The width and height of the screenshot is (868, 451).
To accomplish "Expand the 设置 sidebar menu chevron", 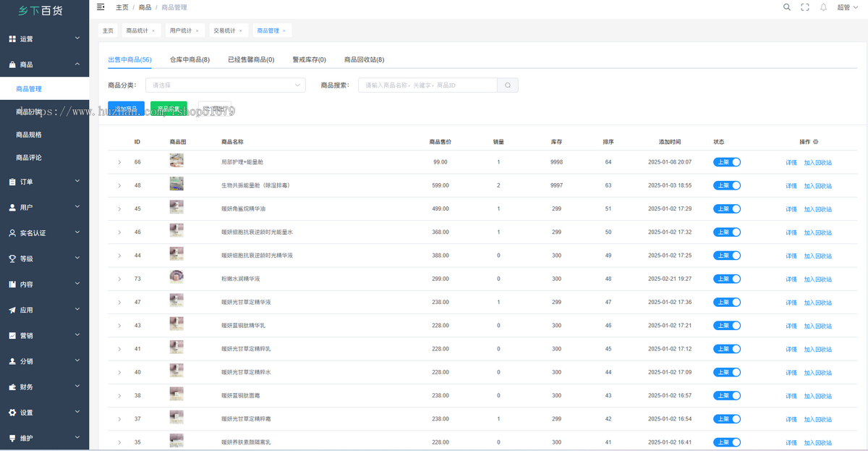I will 77,412.
